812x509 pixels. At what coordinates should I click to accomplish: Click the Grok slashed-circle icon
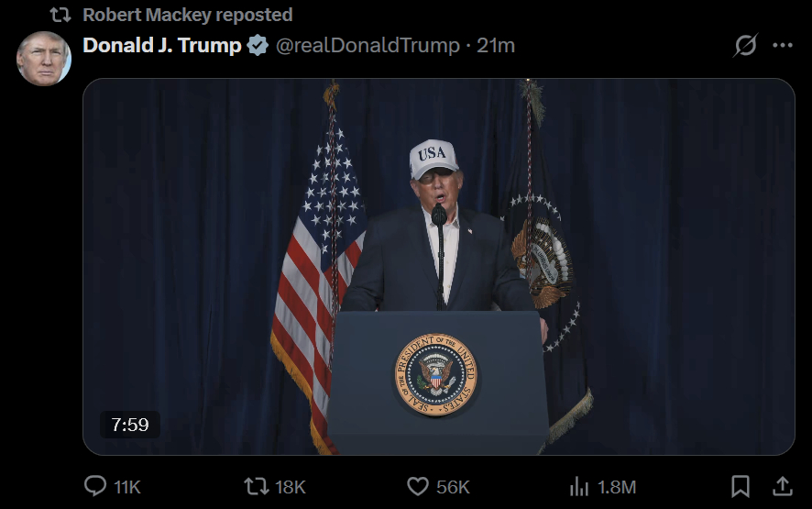coord(746,45)
